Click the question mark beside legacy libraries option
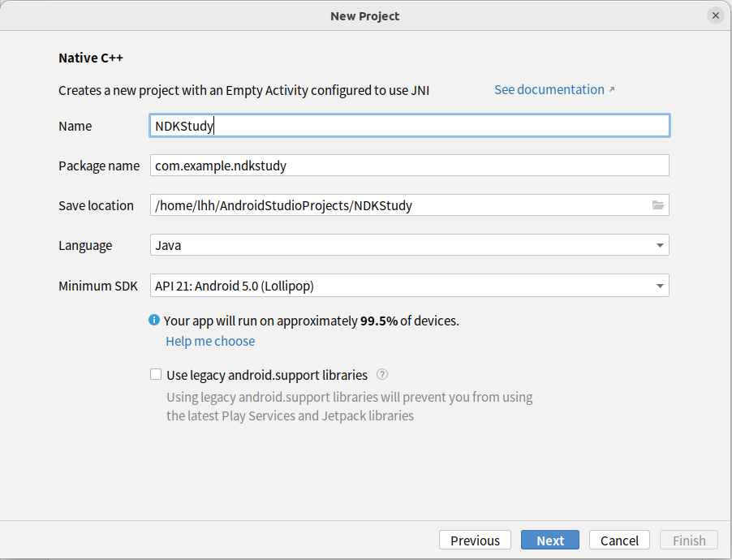Image resolution: width=732 pixels, height=560 pixels. point(381,374)
